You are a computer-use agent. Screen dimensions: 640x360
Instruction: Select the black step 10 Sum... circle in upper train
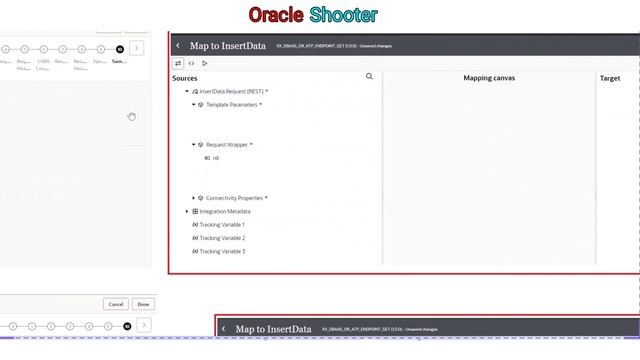coord(120,49)
